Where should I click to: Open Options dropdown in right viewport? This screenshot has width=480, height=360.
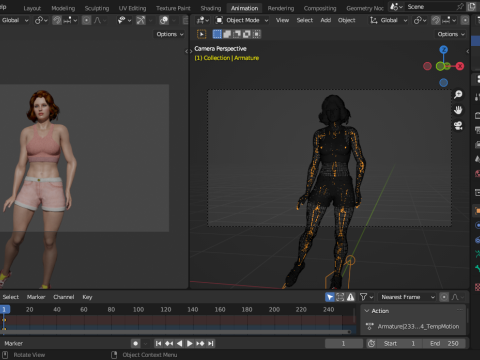click(x=451, y=34)
